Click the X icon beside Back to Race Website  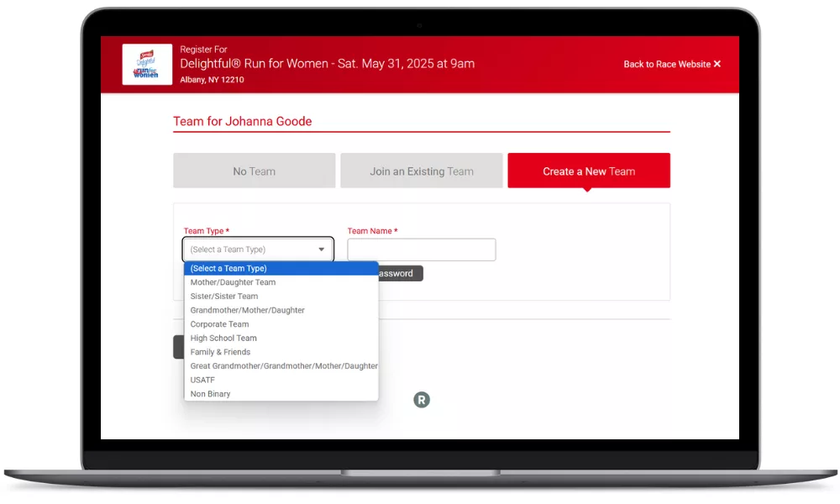[x=717, y=64]
